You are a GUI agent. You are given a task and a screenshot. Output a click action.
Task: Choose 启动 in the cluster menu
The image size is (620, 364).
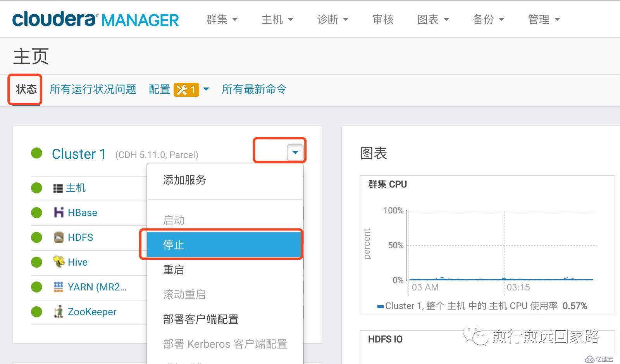(x=225, y=220)
